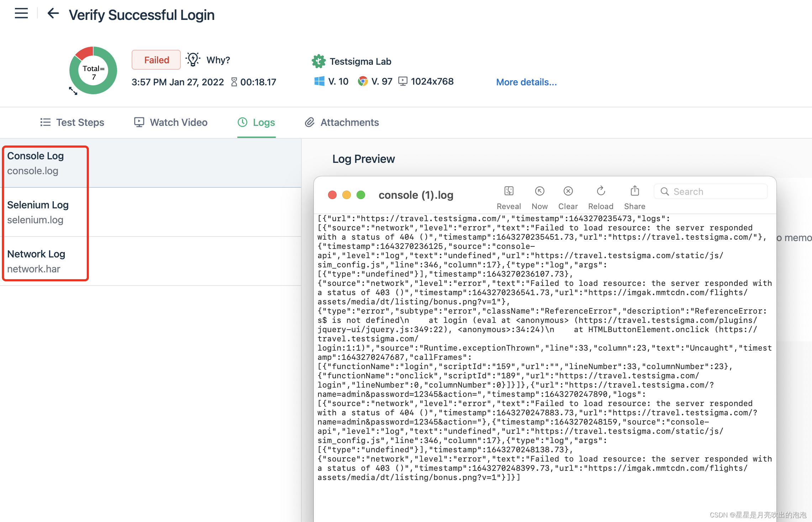Click the console.log file name
812x522 pixels.
pos(33,171)
